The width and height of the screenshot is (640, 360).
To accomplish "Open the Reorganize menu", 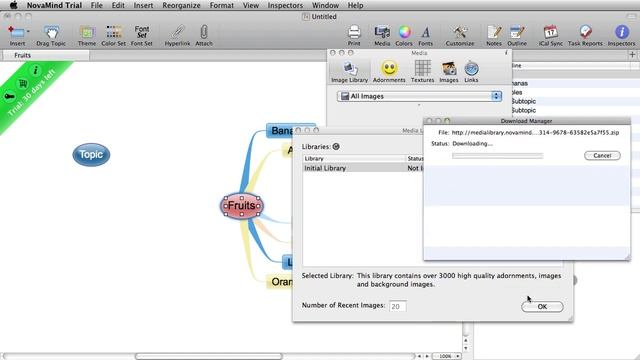I will click(181, 5).
